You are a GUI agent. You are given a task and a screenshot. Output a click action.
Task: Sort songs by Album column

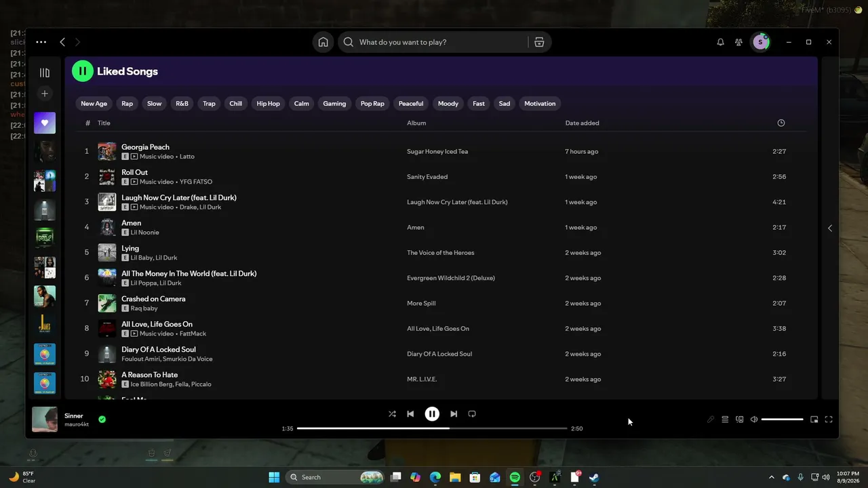coord(416,123)
